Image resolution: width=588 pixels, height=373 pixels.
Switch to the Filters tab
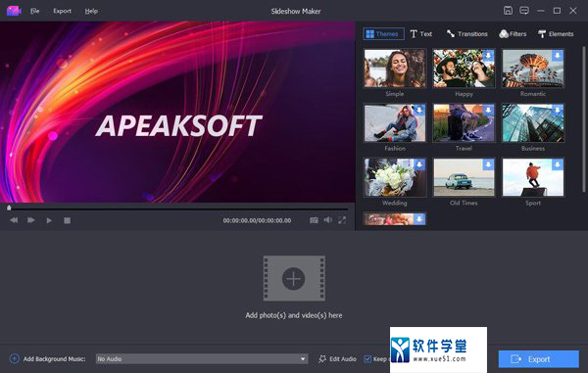point(513,33)
